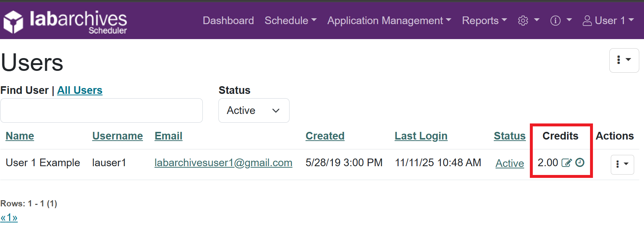Open the settings gear menu

[x=528, y=20]
